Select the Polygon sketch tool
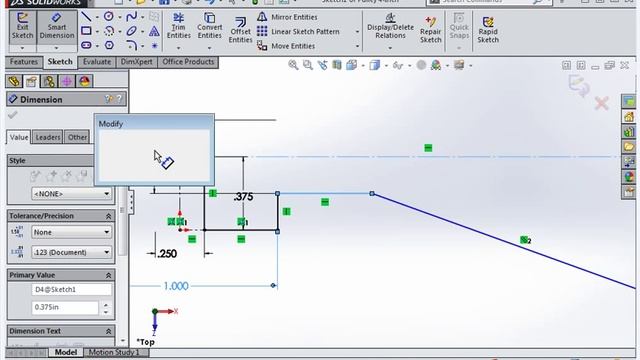The width and height of the screenshot is (640, 360). pyautogui.click(x=109, y=45)
